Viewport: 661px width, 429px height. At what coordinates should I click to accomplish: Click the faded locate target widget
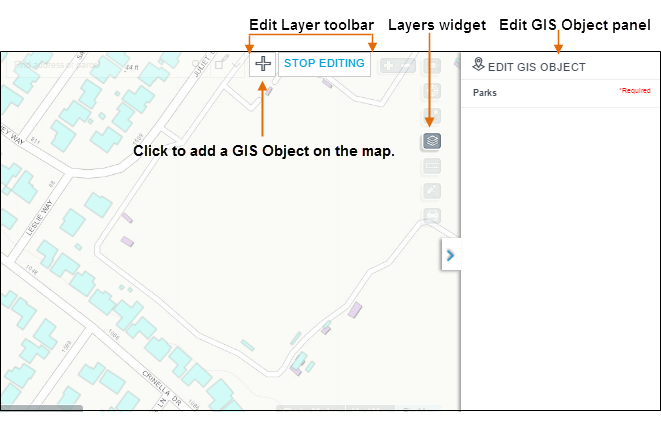click(432, 92)
